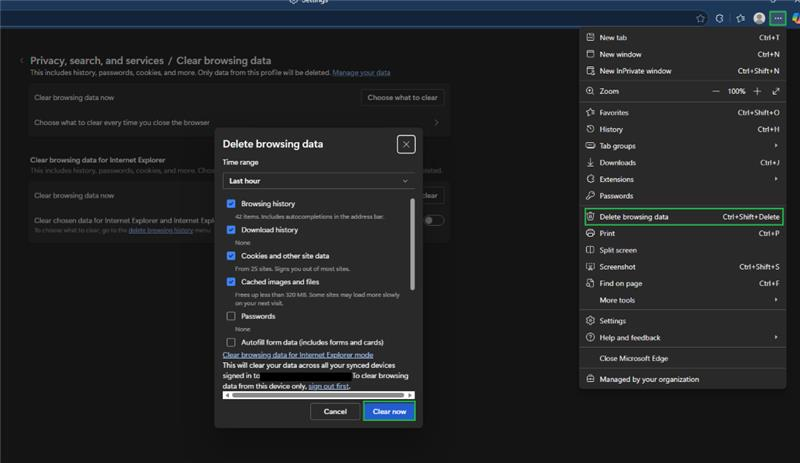The width and height of the screenshot is (800, 463).
Task: Check the Passwords checkbox in dialog
Action: click(x=231, y=316)
